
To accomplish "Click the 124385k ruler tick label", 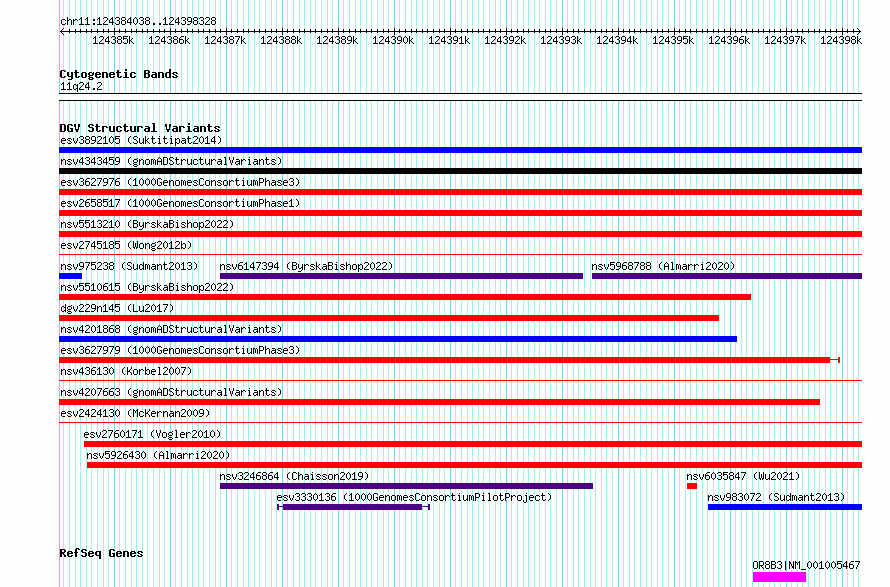I will [x=113, y=41].
